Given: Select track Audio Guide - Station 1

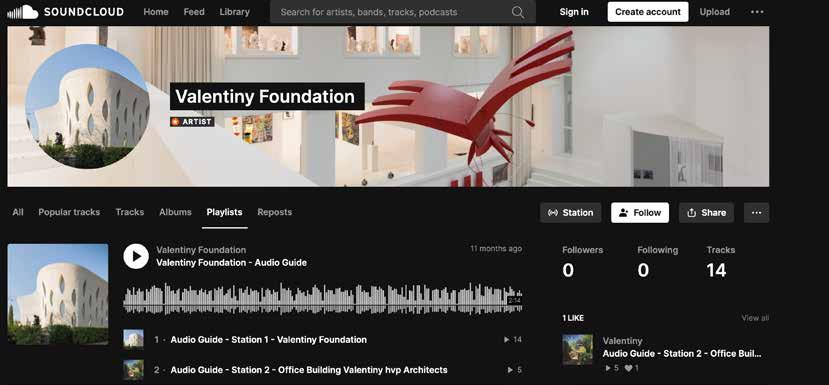Looking at the screenshot, I should pyautogui.click(x=269, y=340).
